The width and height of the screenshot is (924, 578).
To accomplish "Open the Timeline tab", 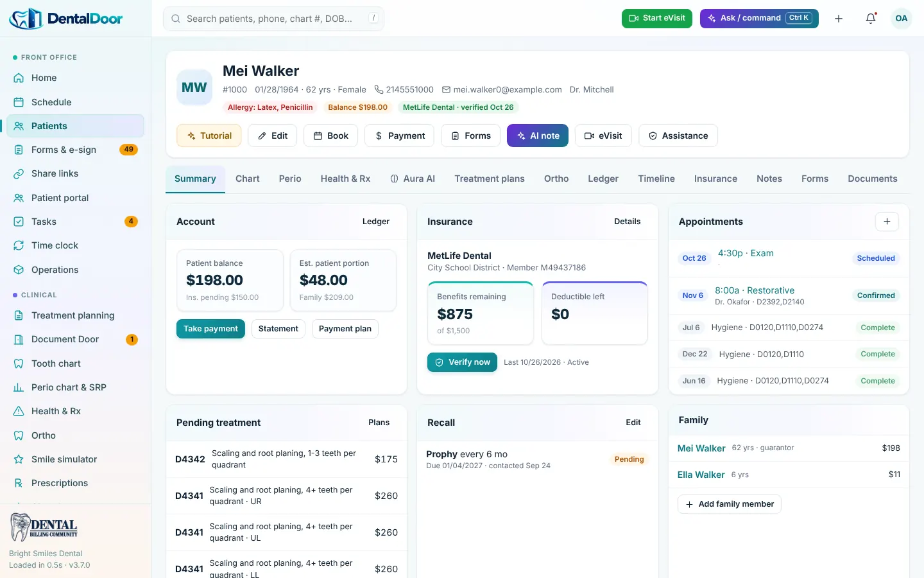I will [x=656, y=179].
